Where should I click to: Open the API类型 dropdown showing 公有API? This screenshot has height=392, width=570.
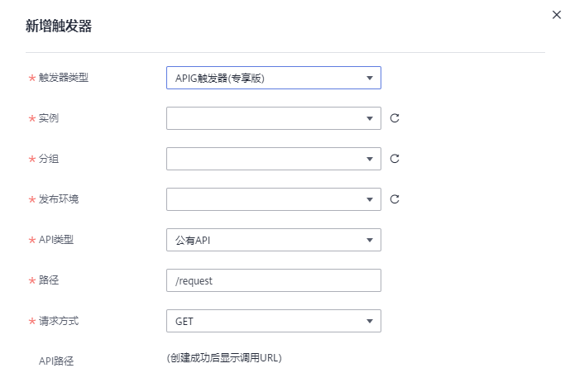[x=273, y=240]
